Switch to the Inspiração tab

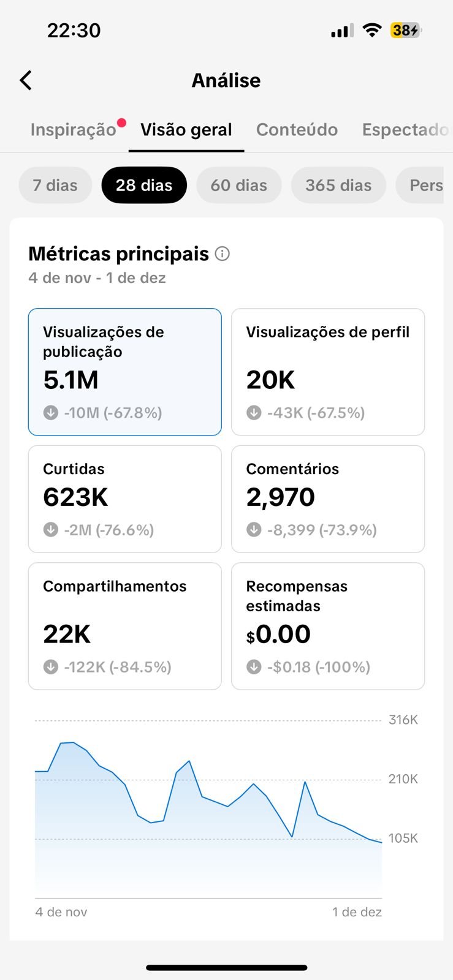[73, 130]
